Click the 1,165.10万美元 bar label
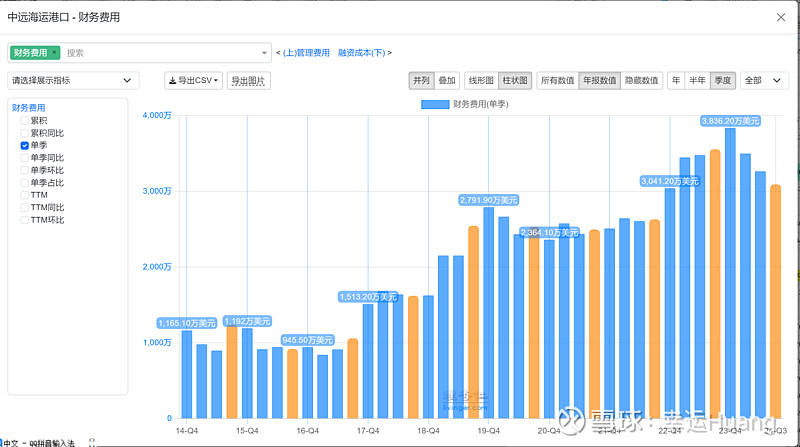This screenshot has width=800, height=447. coord(187,323)
